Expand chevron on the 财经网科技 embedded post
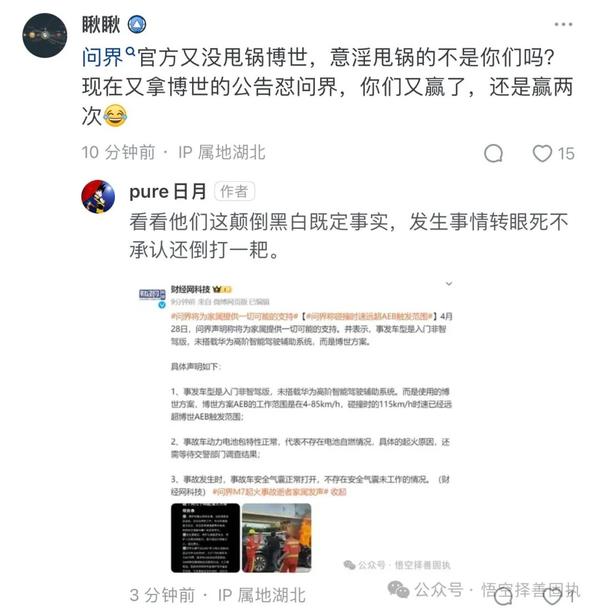 (449, 284)
